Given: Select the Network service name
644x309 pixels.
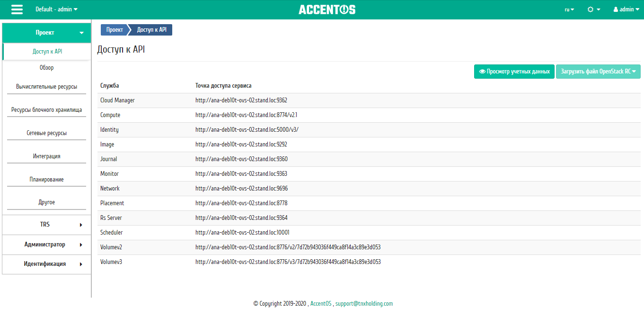Looking at the screenshot, I should point(110,189).
